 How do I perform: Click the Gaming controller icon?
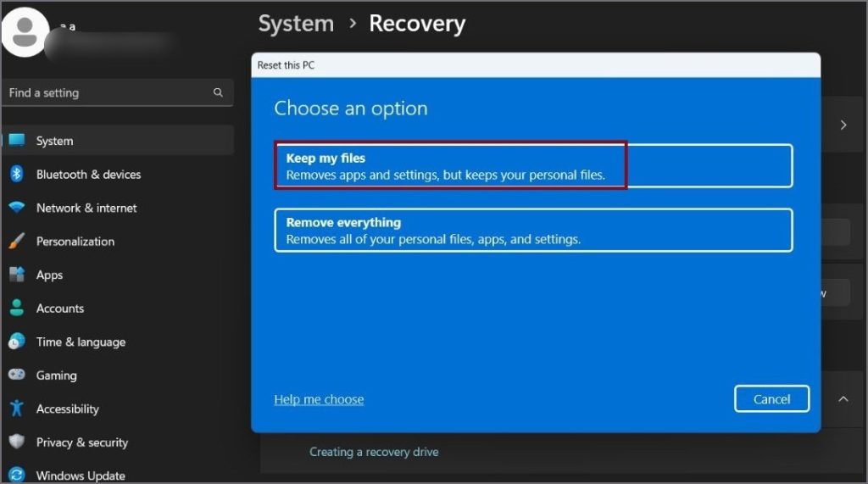coord(17,375)
